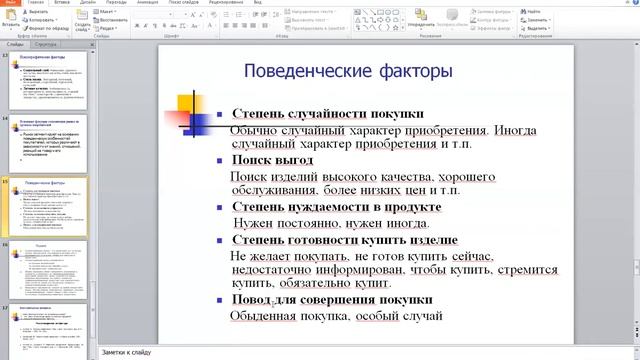Cut selection with Вырезать scissors icon
640x360 pixels.
click(25, 12)
